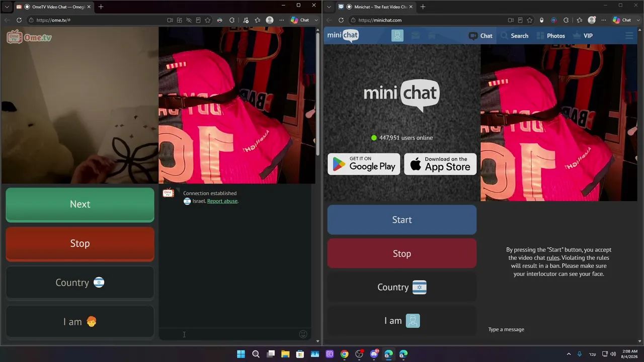Expand the tab list in the Minichat window

tap(329, 7)
